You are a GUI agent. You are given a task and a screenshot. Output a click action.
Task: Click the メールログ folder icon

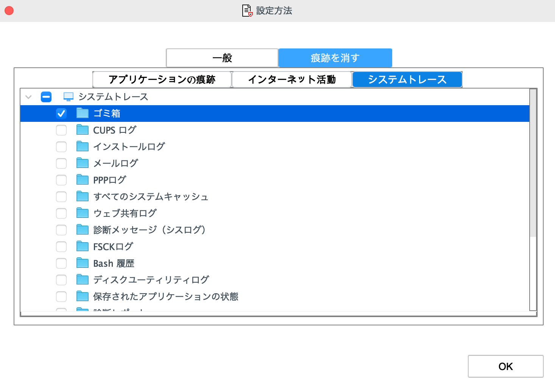[x=83, y=163]
